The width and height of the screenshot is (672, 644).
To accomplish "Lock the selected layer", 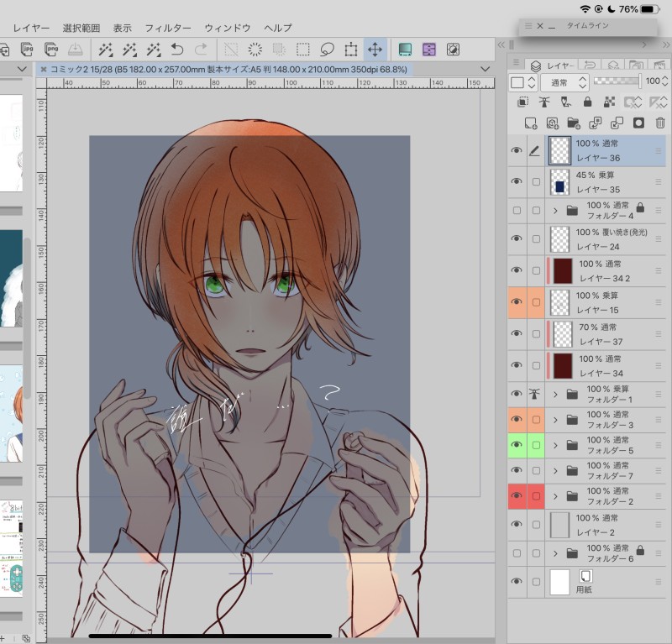I will [x=587, y=102].
